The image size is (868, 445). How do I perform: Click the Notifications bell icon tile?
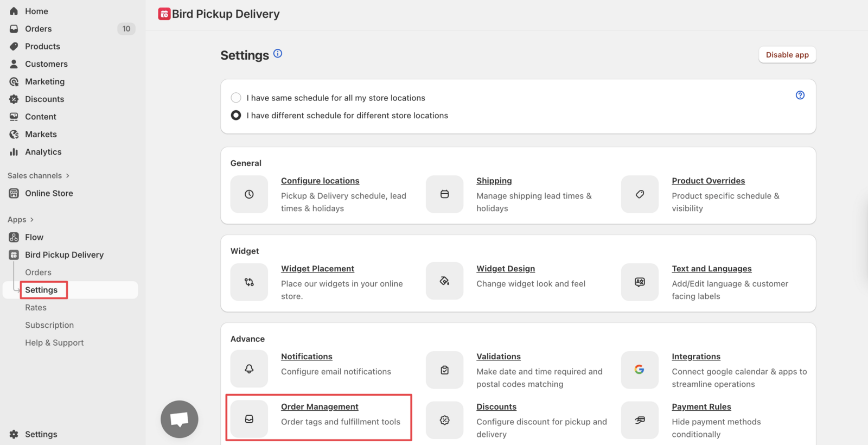tap(249, 369)
